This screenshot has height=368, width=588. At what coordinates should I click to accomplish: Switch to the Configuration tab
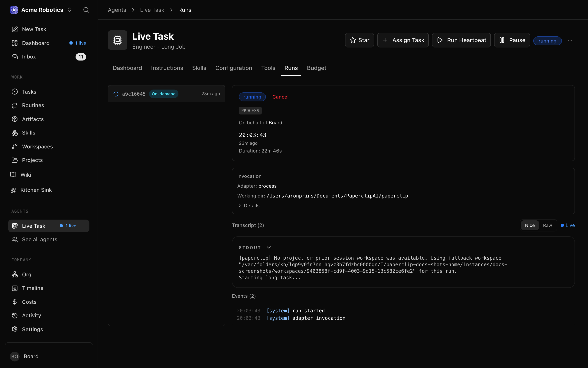coord(234,68)
